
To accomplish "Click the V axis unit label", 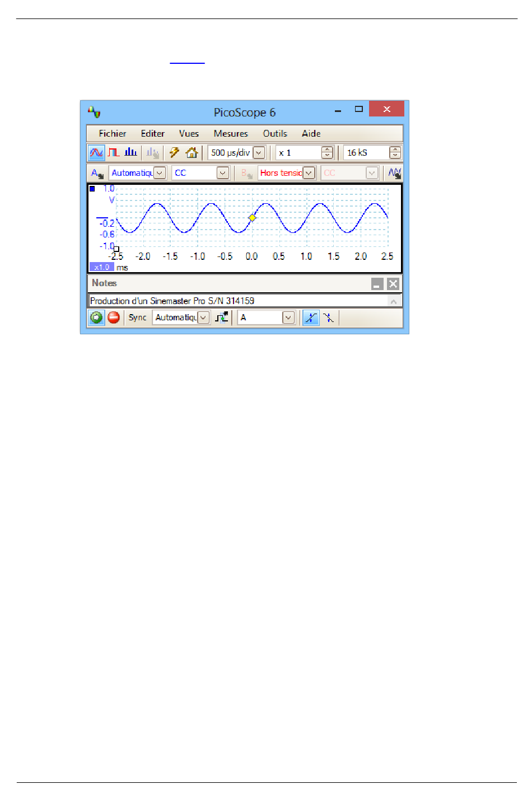I will (x=111, y=200).
